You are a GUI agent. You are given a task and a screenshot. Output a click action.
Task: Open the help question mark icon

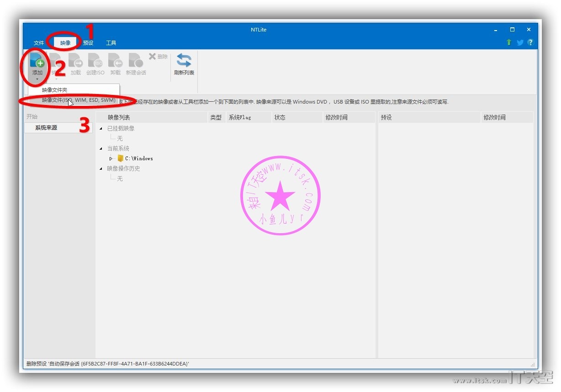pyautogui.click(x=530, y=42)
